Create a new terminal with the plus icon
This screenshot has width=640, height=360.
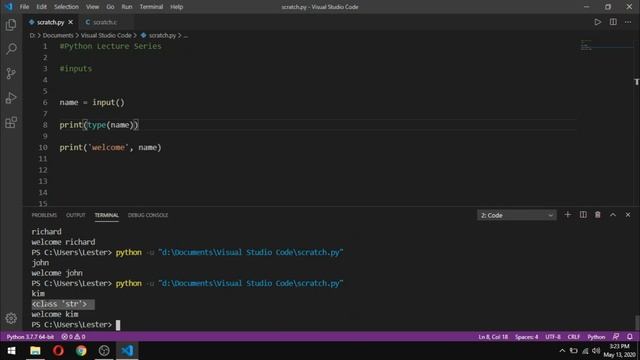point(567,215)
